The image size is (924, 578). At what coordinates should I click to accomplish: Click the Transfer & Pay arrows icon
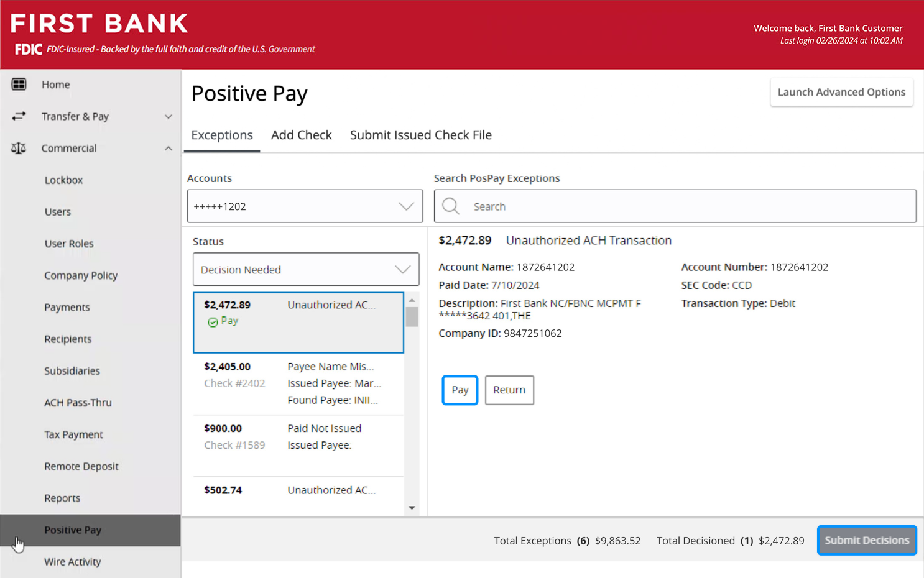pos(19,116)
